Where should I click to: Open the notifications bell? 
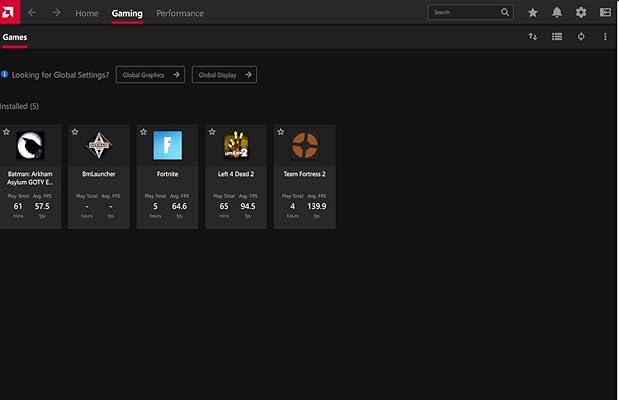click(x=557, y=13)
